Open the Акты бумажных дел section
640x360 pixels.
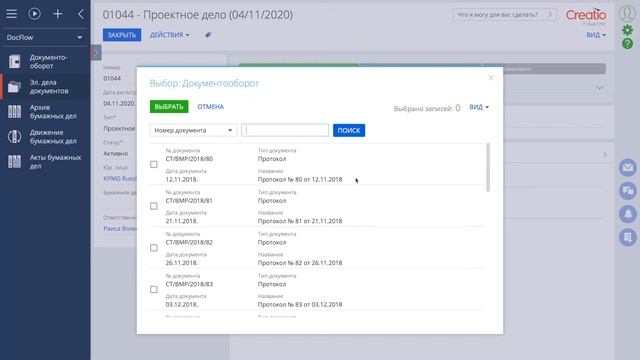coord(45,162)
